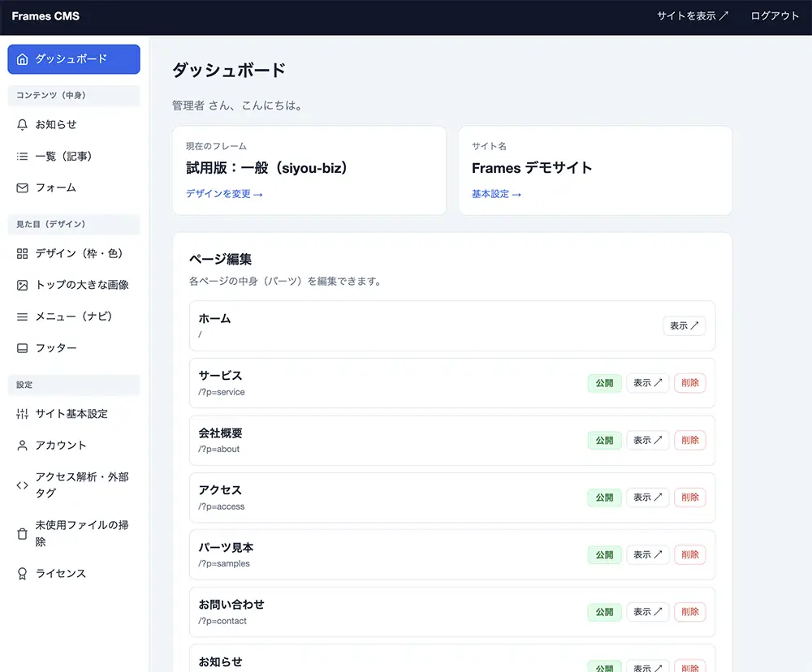812x672 pixels.
Task: Click the 試用版：一般（siyou-biz） frame name
Action: [266, 168]
